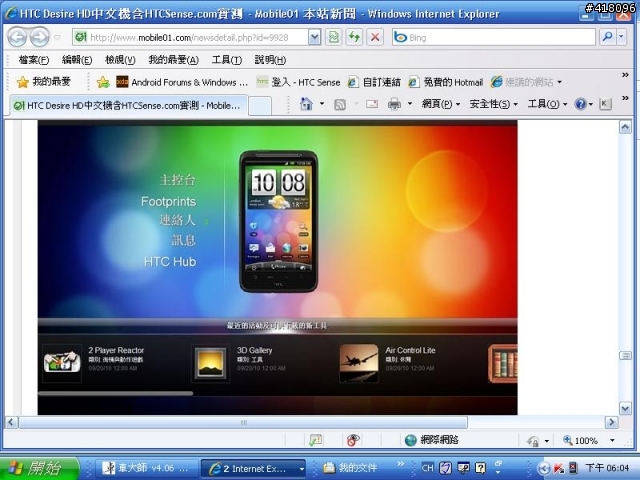The image size is (640, 480).
Task: Open the 網頁(P) dropdown menu
Action: pos(441,104)
